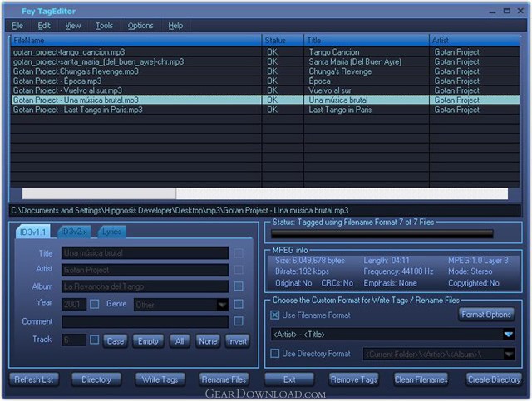Select gotan_project-tango_cancion.mp3 file row

264,52
